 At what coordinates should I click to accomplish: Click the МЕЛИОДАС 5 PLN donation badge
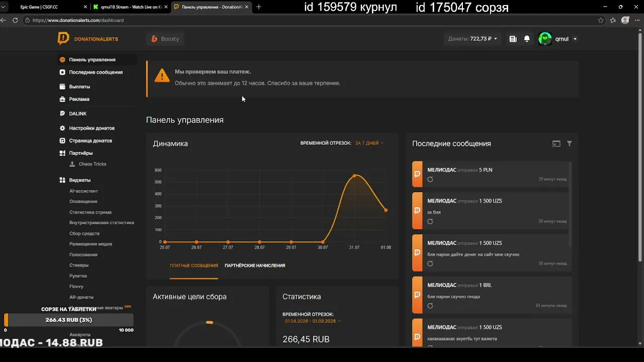[417, 174]
